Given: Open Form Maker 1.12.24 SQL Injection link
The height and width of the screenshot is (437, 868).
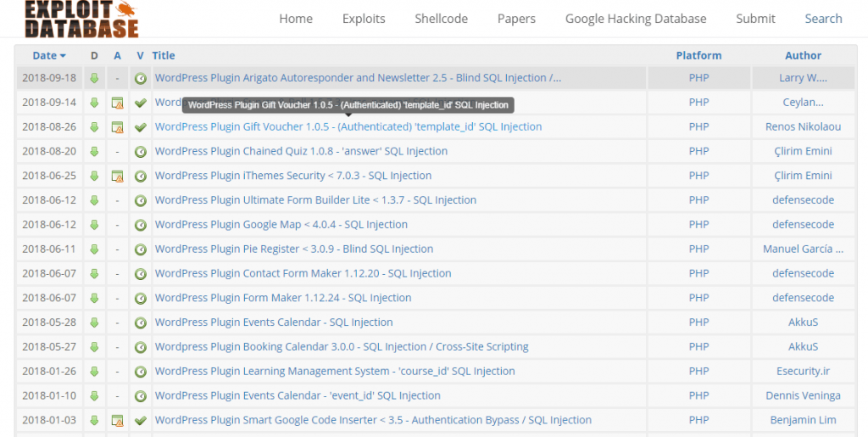Looking at the screenshot, I should [x=283, y=298].
